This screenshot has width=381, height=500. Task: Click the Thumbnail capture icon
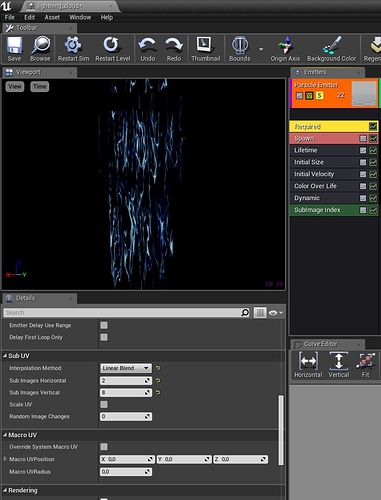coord(205,45)
